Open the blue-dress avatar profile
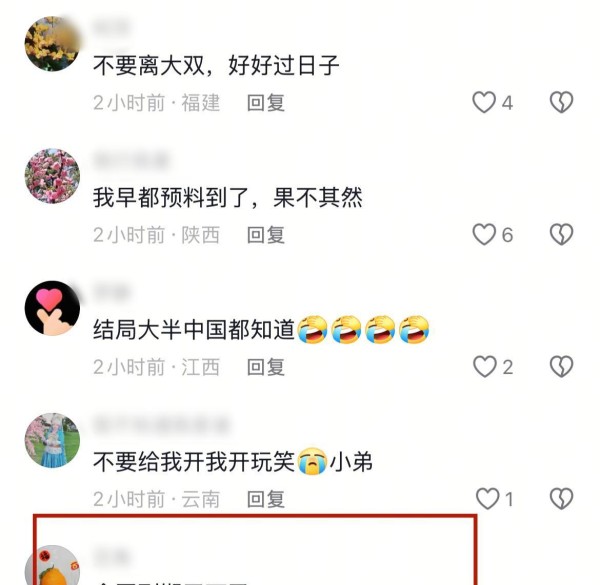This screenshot has width=600, height=585. click(x=52, y=440)
